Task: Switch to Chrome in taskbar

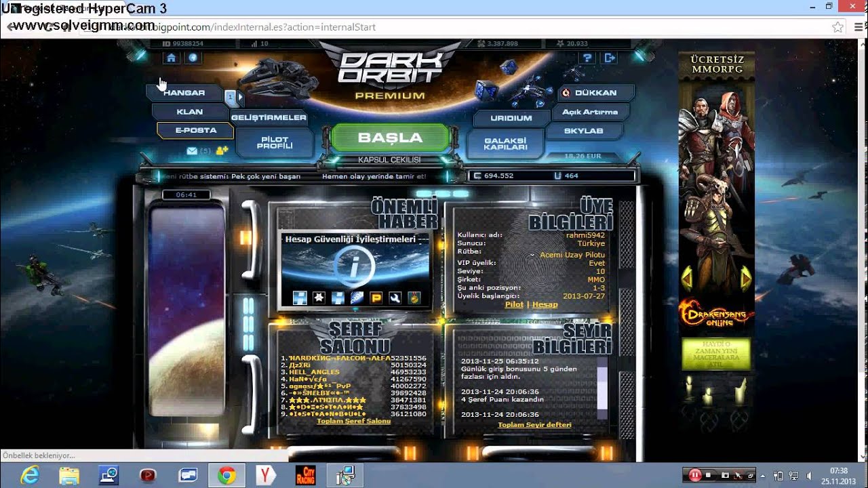Action: coord(226,476)
